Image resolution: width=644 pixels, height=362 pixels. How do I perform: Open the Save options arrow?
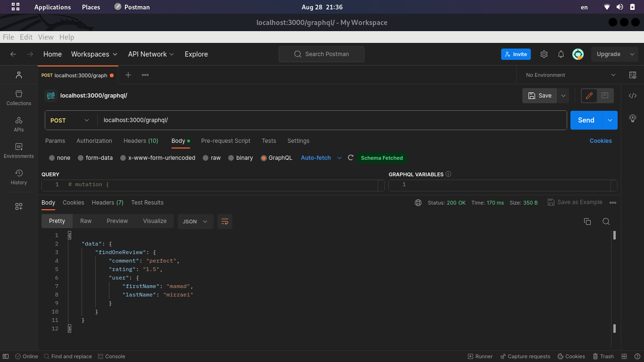563,96
